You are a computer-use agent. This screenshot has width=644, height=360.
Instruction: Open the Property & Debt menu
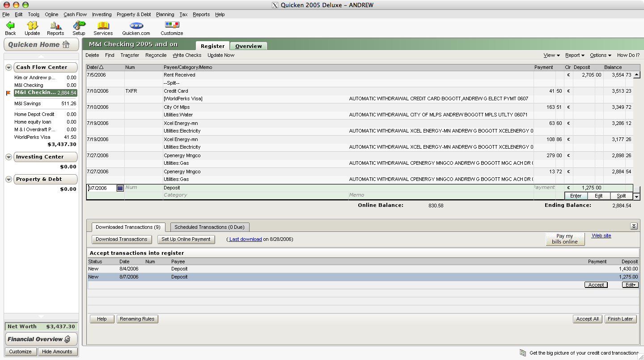click(x=134, y=14)
